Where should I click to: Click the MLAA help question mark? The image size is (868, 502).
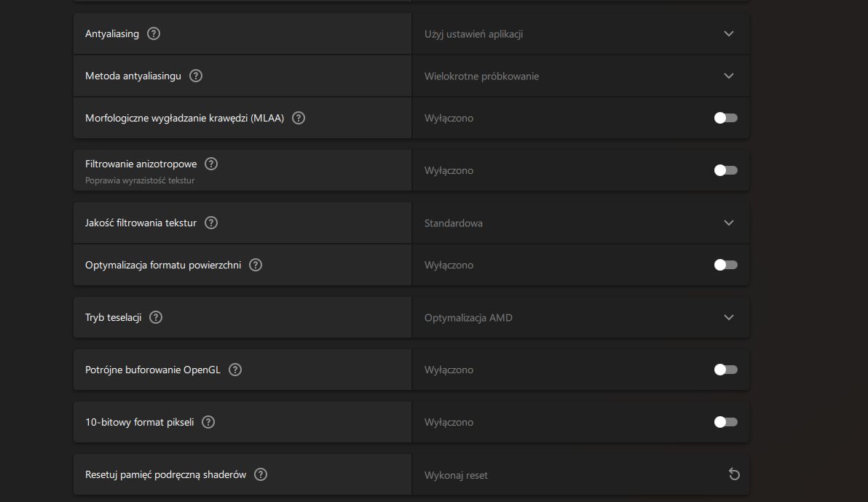click(x=299, y=118)
